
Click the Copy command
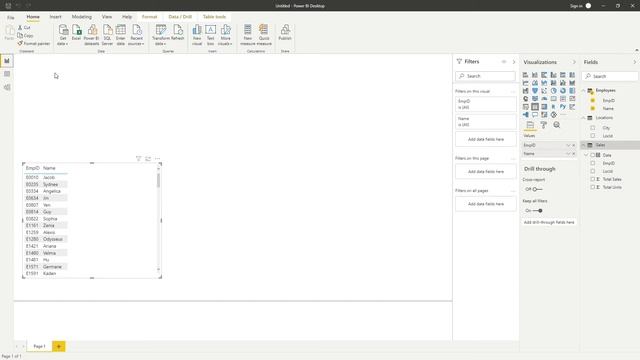point(25,36)
